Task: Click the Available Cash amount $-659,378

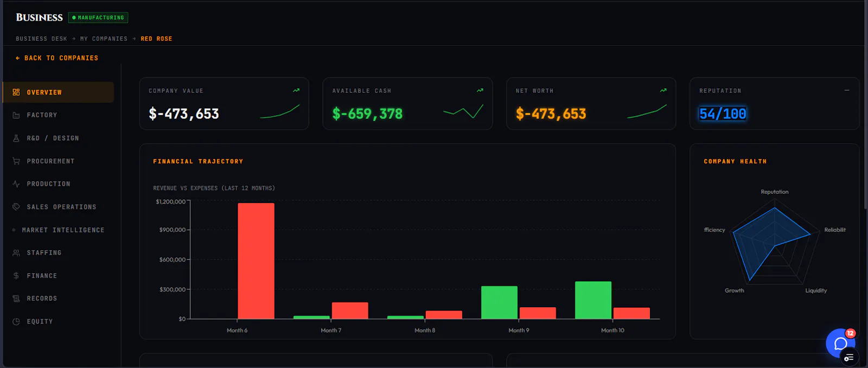Action: 367,114
